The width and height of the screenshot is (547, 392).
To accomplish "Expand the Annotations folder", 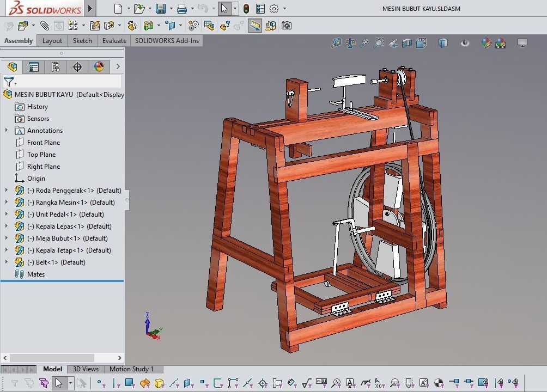I will coord(7,130).
